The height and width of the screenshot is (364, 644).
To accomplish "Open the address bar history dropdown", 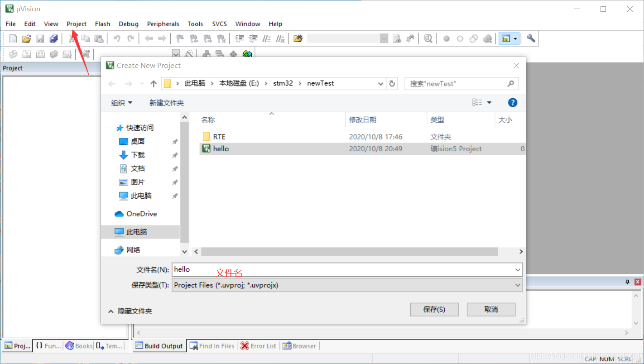I will (381, 83).
